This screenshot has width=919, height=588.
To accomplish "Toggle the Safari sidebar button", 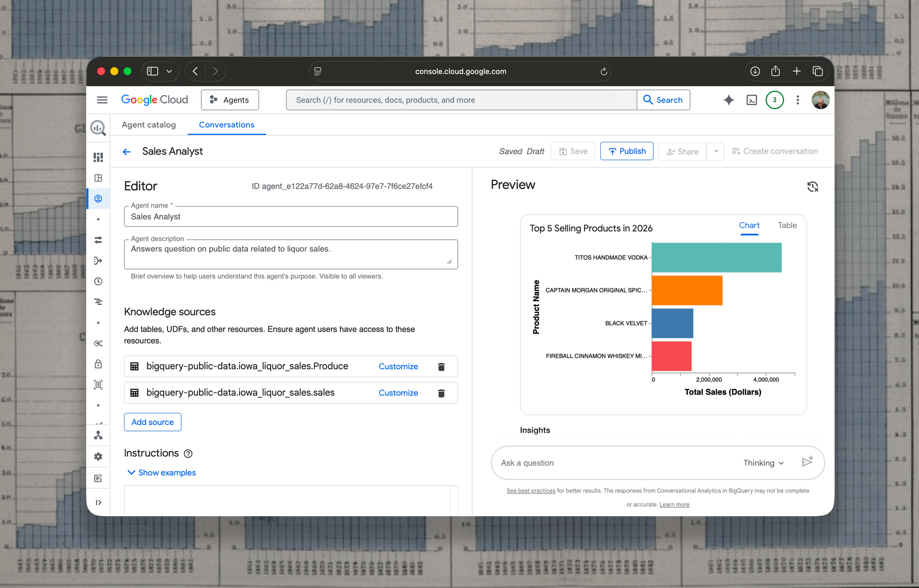I will [152, 71].
